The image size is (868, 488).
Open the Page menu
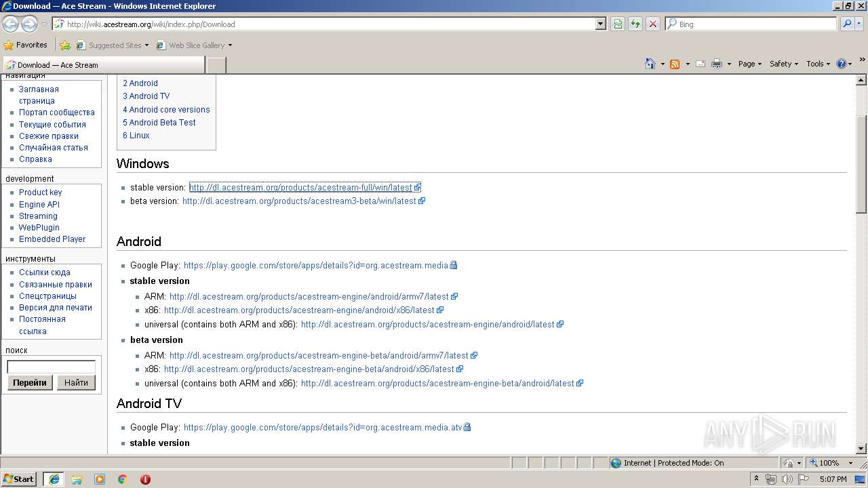point(750,64)
